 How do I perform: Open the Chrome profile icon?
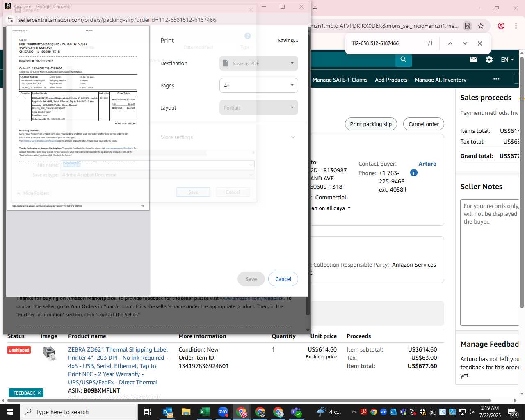[501, 26]
